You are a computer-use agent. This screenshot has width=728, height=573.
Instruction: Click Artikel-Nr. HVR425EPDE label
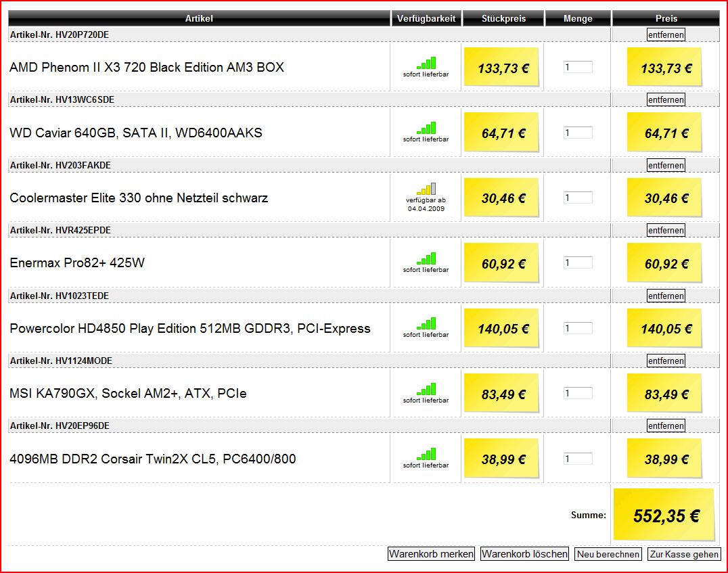[x=60, y=230]
